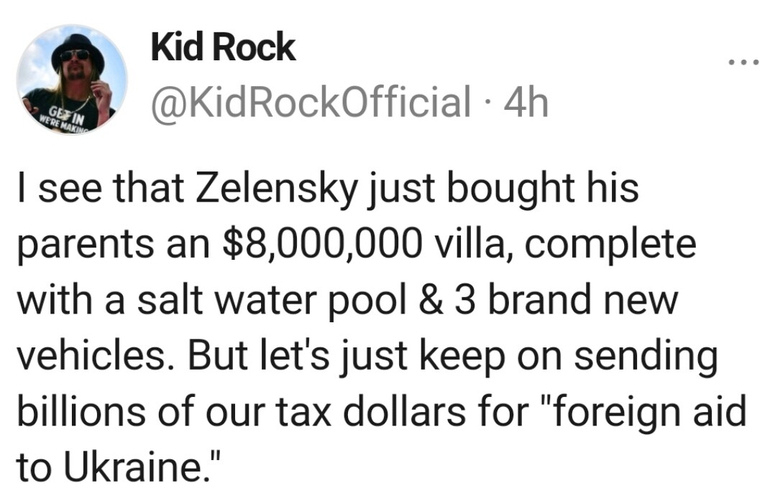Visit the @KidRockOfficial handle link
The width and height of the screenshot is (770, 501).
click(x=311, y=102)
